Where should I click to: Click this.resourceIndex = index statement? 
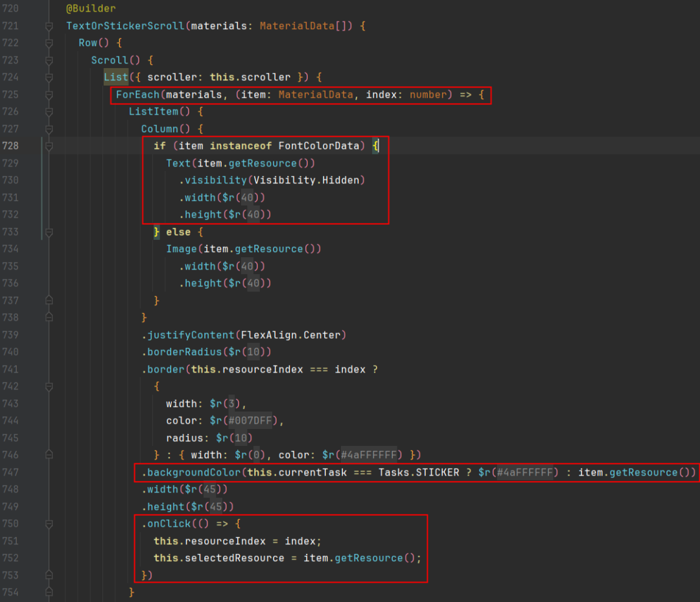tap(237, 541)
